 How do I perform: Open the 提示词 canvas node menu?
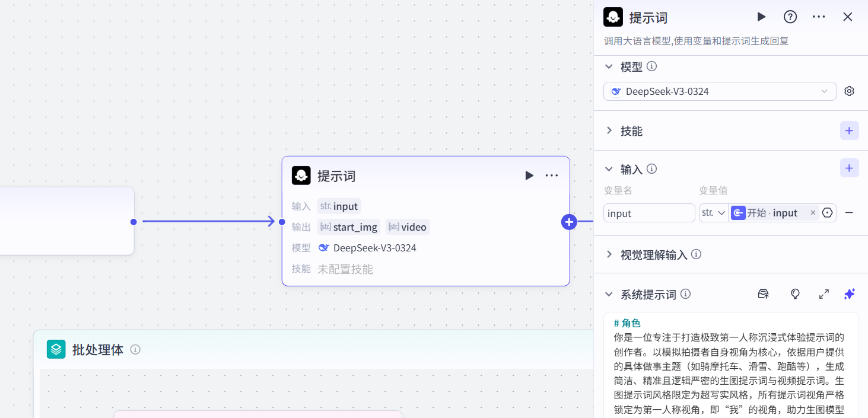[x=552, y=176]
